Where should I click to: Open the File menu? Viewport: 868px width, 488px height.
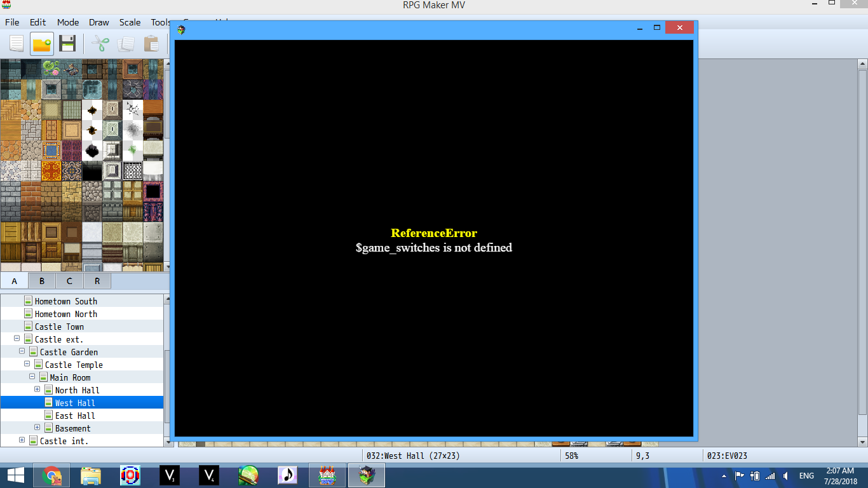click(12, 22)
